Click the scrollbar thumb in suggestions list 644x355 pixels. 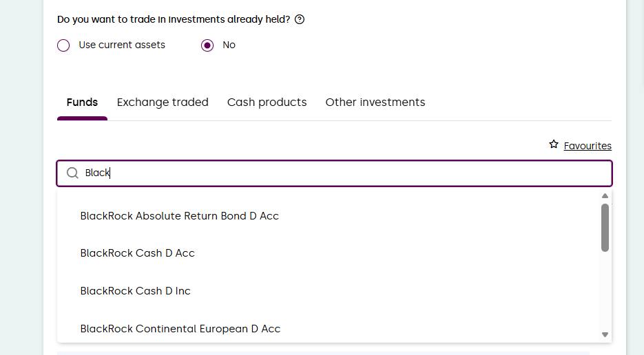point(605,227)
